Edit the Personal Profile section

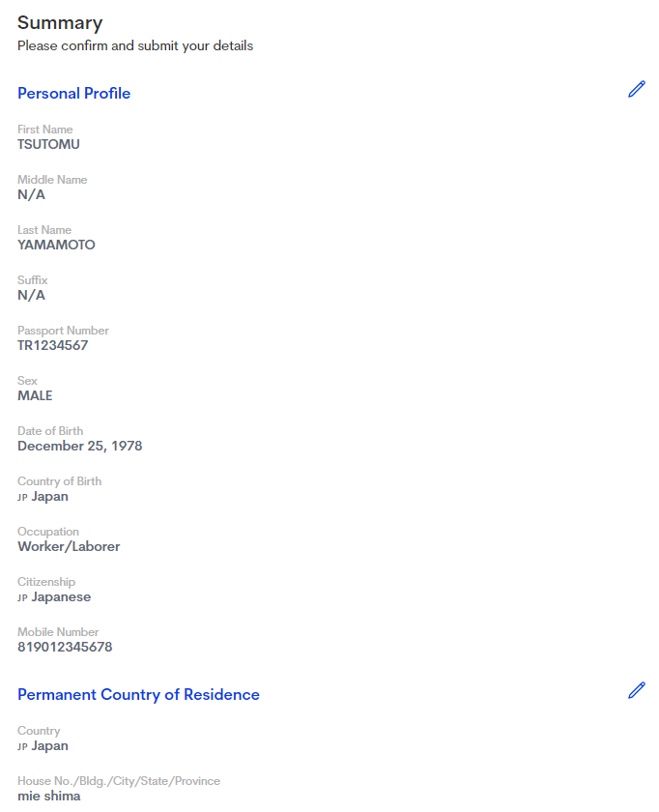click(x=636, y=90)
